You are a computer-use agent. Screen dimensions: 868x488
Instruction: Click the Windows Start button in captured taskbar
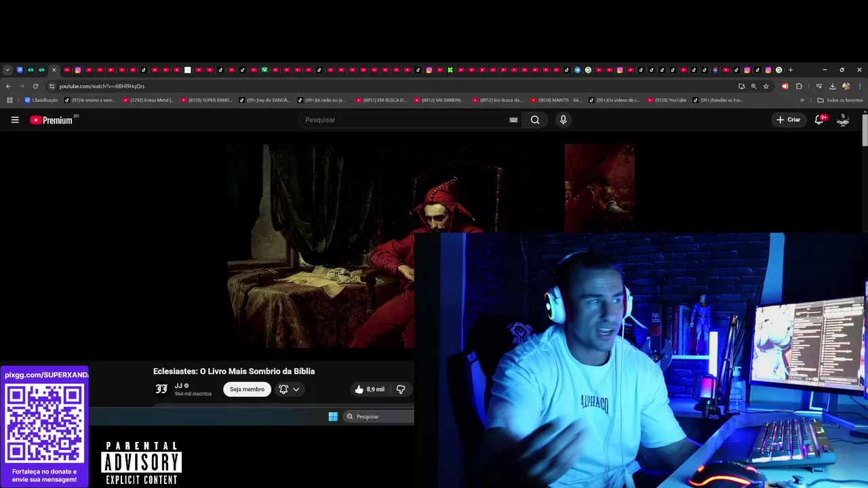(x=333, y=416)
